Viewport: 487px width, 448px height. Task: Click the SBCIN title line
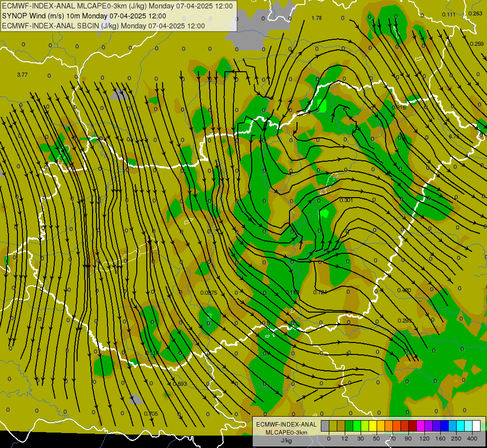point(103,26)
